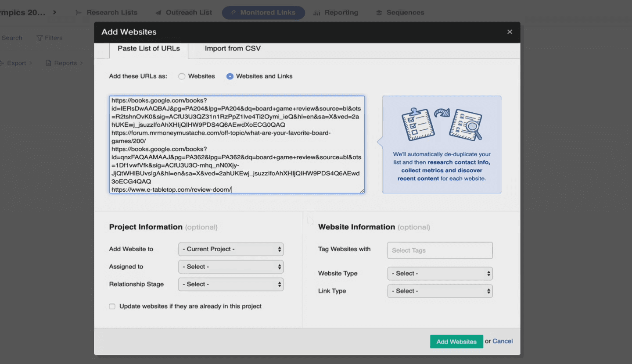Enable Update websites if already in project
Image resolution: width=632 pixels, height=364 pixels.
click(112, 307)
